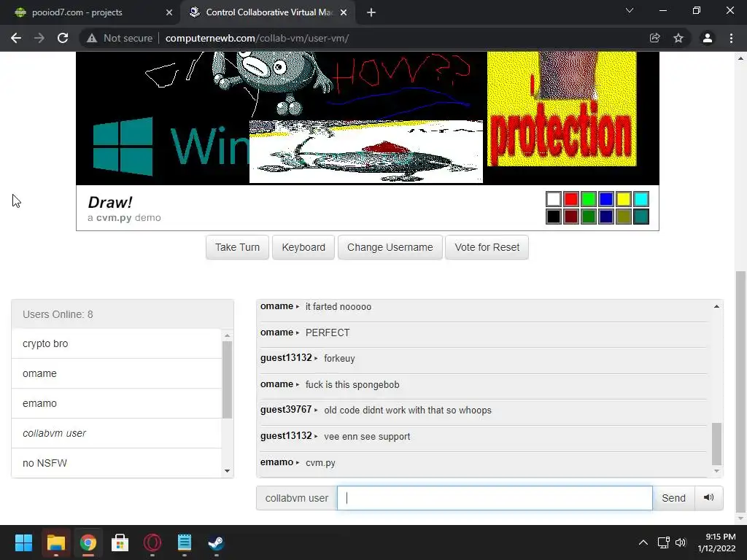Viewport: 747px width, 560px height.
Task: Close the pooiod7.com - projects tab
Action: [169, 12]
